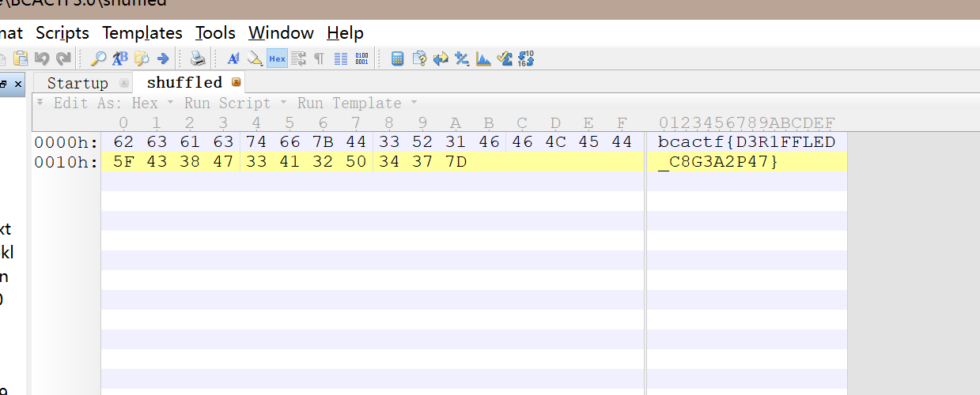Click the Font (A) toolbar icon
Image resolution: width=980 pixels, height=395 pixels.
[233, 58]
